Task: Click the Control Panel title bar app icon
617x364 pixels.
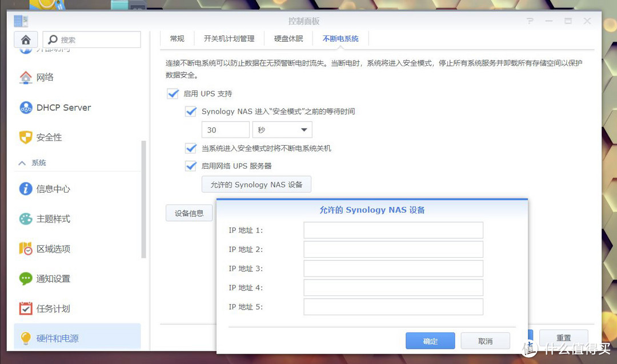Action: [21, 21]
